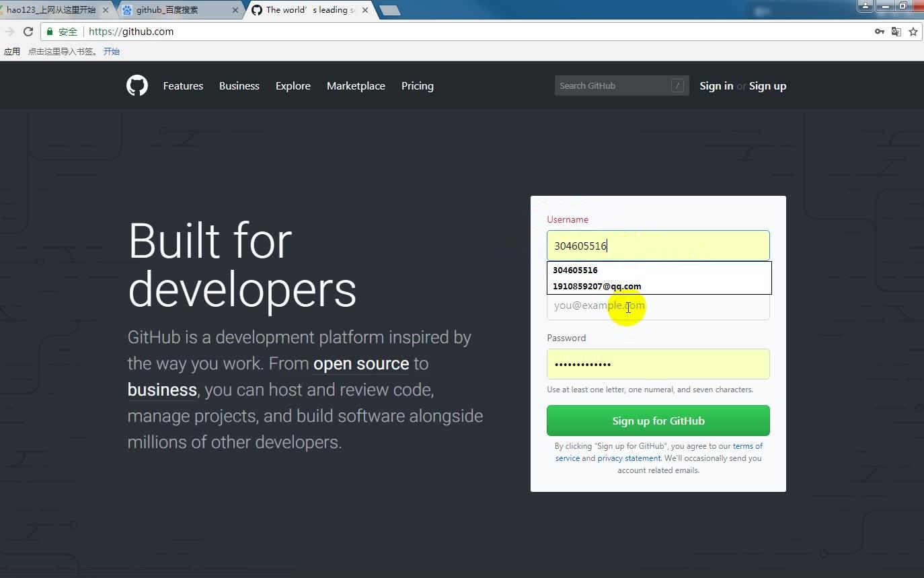Open the Pricing menu item
This screenshot has width=924, height=578.
click(418, 85)
